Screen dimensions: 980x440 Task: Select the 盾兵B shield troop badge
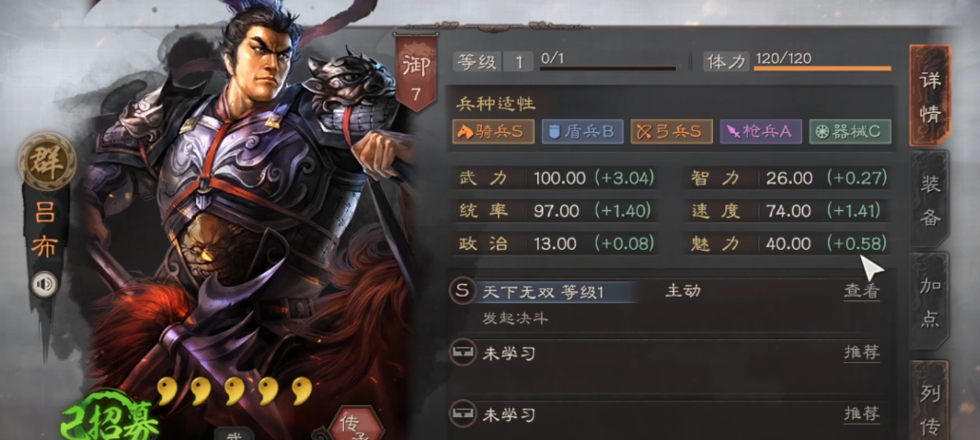(583, 132)
